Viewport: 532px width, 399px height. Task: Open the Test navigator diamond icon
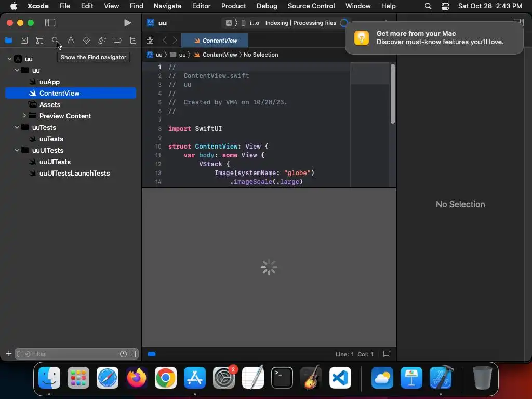87,41
